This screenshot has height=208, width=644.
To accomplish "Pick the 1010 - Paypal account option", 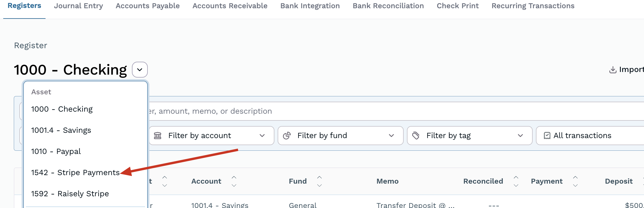I will pos(56,151).
